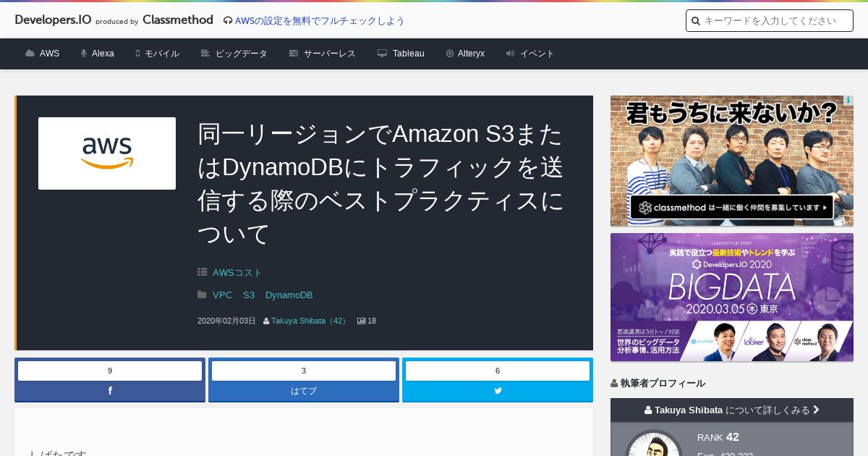Open Takuya Shibata について詳しくみる link
Image resolution: width=868 pixels, height=456 pixels.
(x=732, y=410)
